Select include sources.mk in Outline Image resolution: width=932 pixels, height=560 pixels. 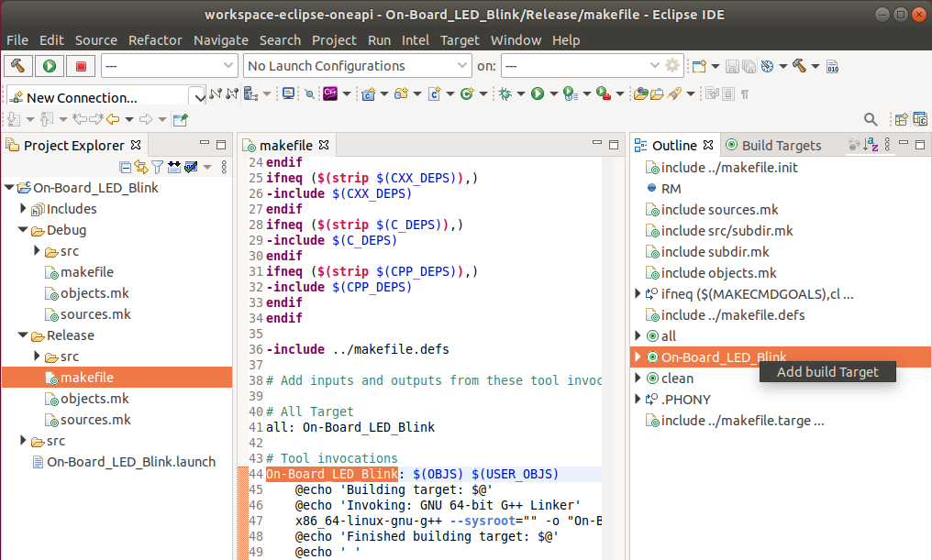click(x=719, y=209)
